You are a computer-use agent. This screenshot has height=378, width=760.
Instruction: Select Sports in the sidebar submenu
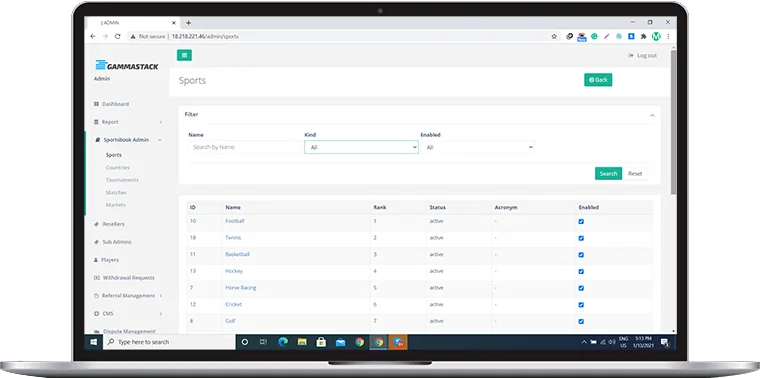point(114,155)
